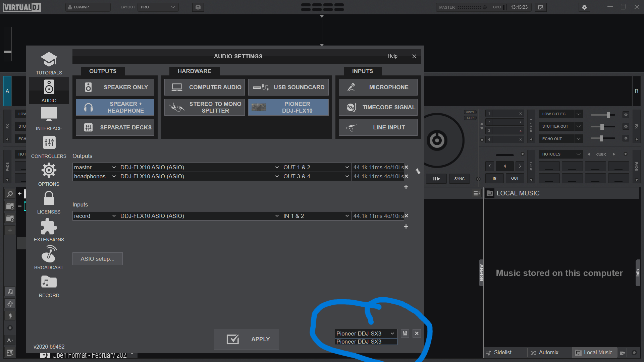The image size is (644, 362).
Task: Delete the Pioneer DDJ-SX3 audio profile
Action: click(417, 334)
